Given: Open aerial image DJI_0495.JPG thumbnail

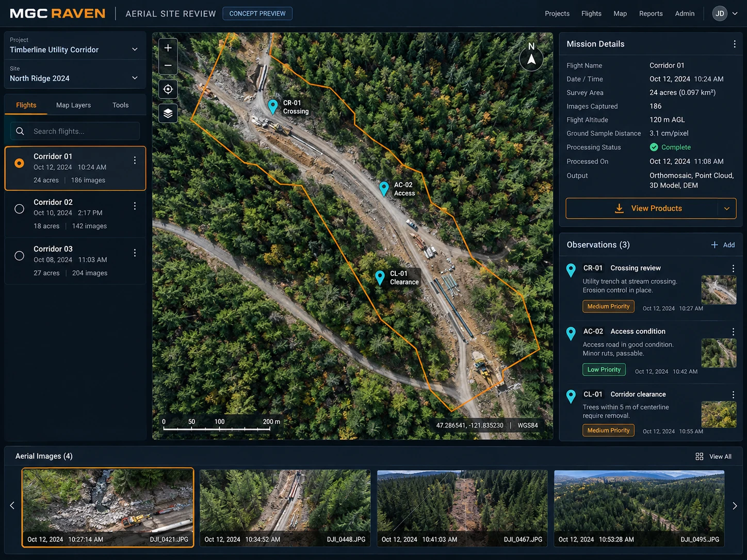Looking at the screenshot, I should click(x=639, y=508).
